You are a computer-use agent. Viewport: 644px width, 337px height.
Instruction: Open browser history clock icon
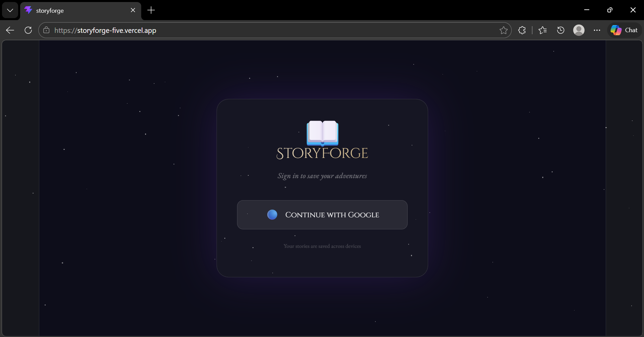pyautogui.click(x=560, y=30)
